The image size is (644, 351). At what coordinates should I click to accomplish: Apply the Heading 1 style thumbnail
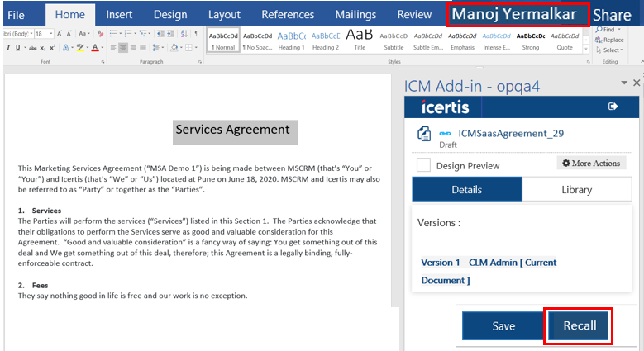[x=291, y=40]
